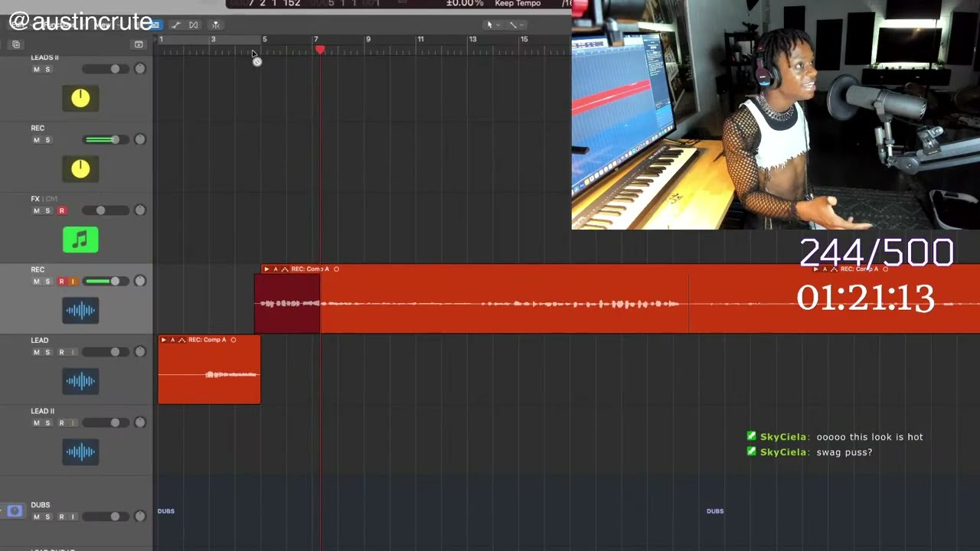This screenshot has height=551, width=980.
Task: Mute the DUBS track
Action: (36, 517)
